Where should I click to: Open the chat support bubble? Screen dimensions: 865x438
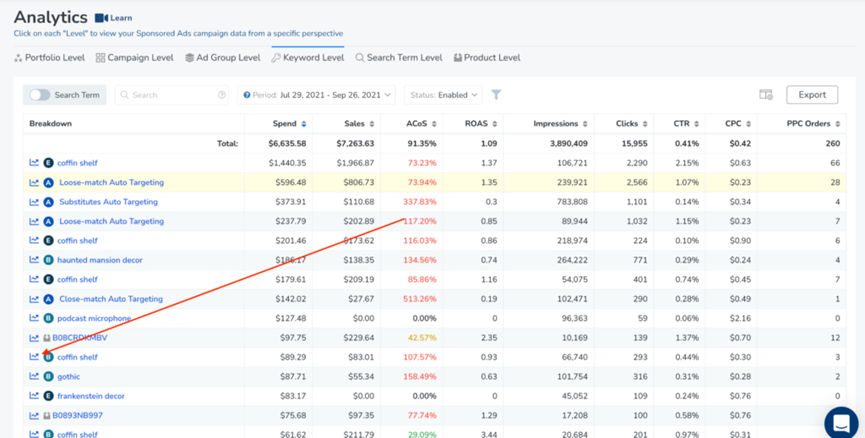[x=841, y=422]
